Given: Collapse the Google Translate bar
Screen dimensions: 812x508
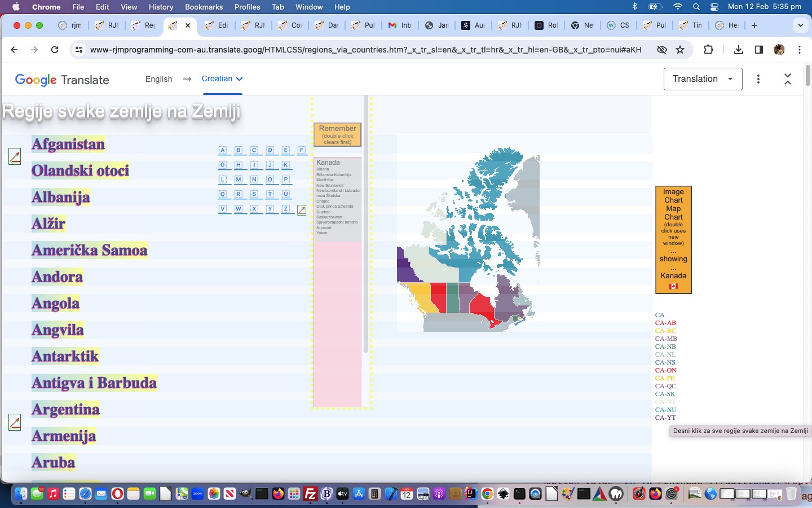Looking at the screenshot, I should coord(788,79).
